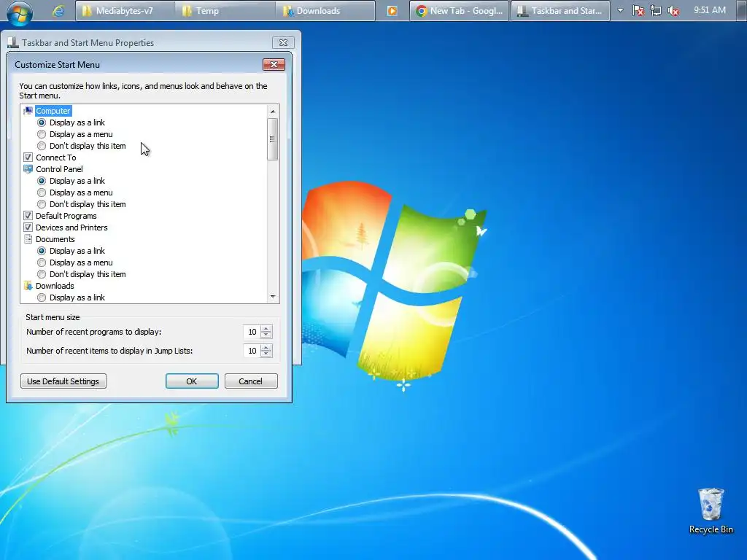Screen dimensions: 747x560
Task: Launch Internet Explorer from the taskbar
Action: (58, 10)
